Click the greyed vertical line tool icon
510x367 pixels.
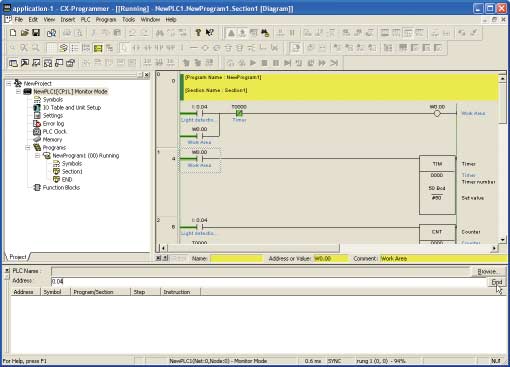tap(182, 48)
